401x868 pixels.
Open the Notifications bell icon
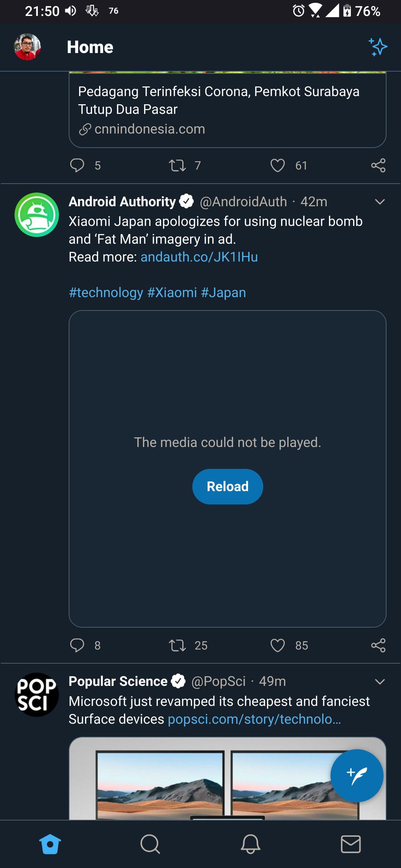pos(251,843)
